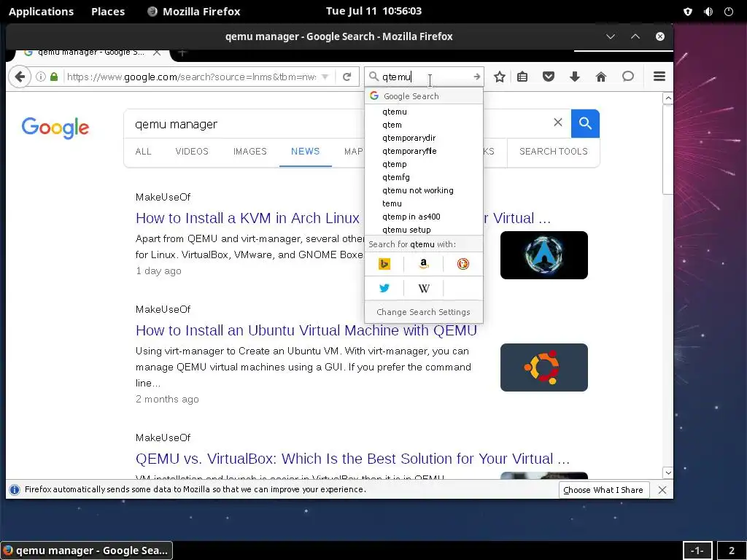Go back using the back arrow button

coord(20,77)
